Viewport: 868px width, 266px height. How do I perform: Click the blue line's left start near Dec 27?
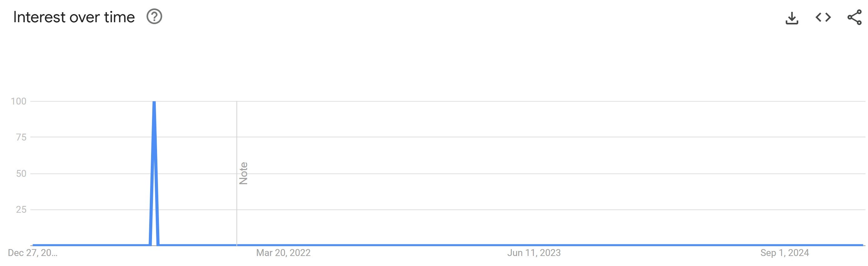[x=33, y=245]
